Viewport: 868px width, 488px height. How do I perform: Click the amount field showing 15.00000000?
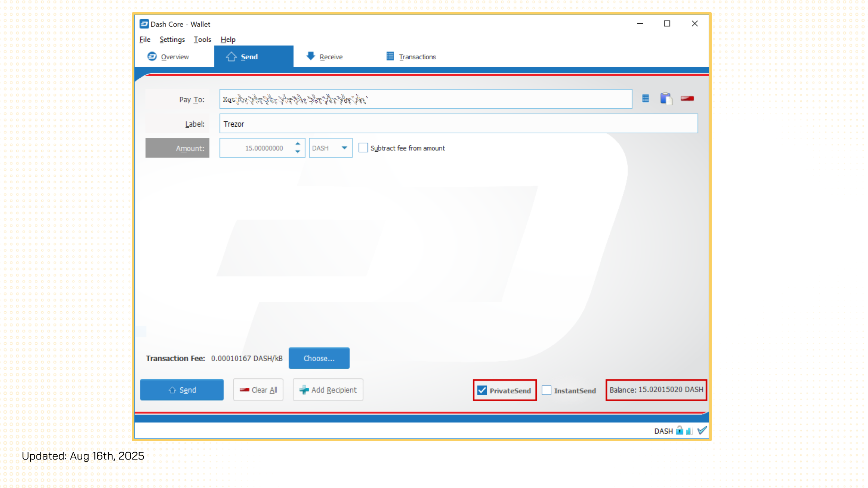click(262, 148)
